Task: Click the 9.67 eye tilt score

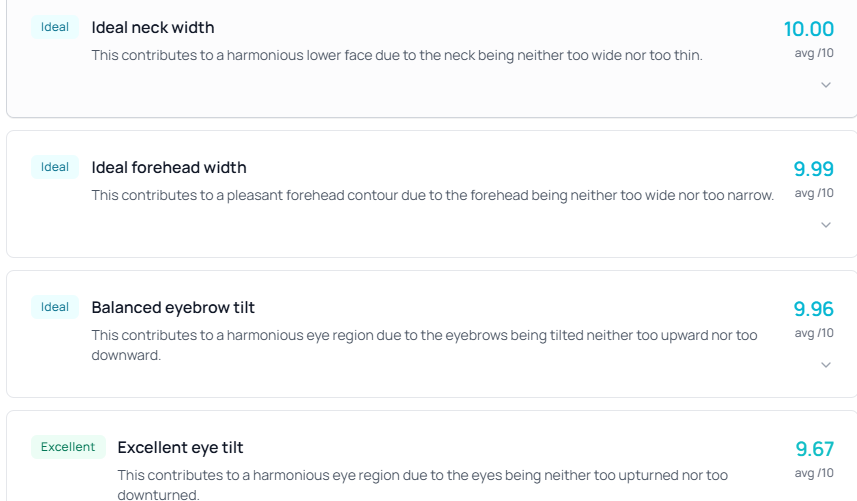Action: [814, 449]
